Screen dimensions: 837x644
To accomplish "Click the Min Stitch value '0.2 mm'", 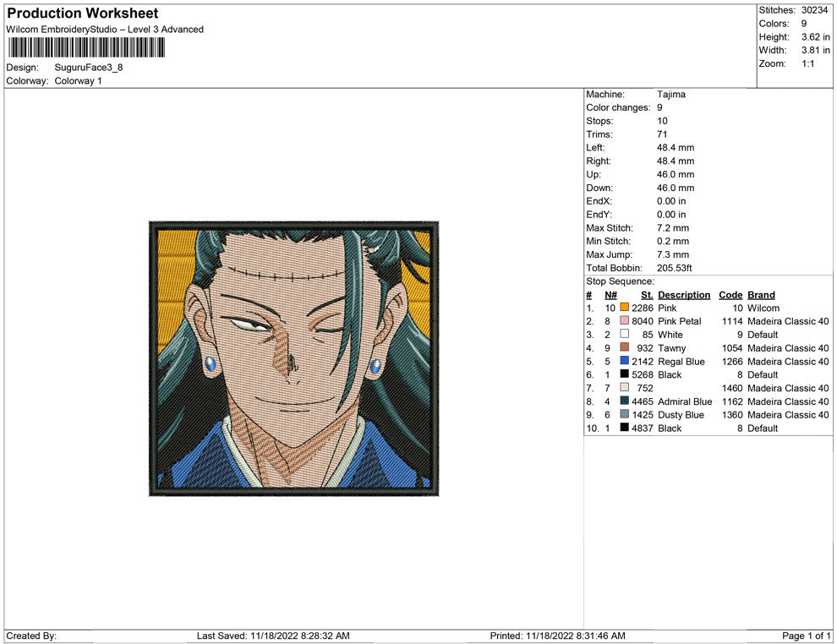I will [673, 241].
